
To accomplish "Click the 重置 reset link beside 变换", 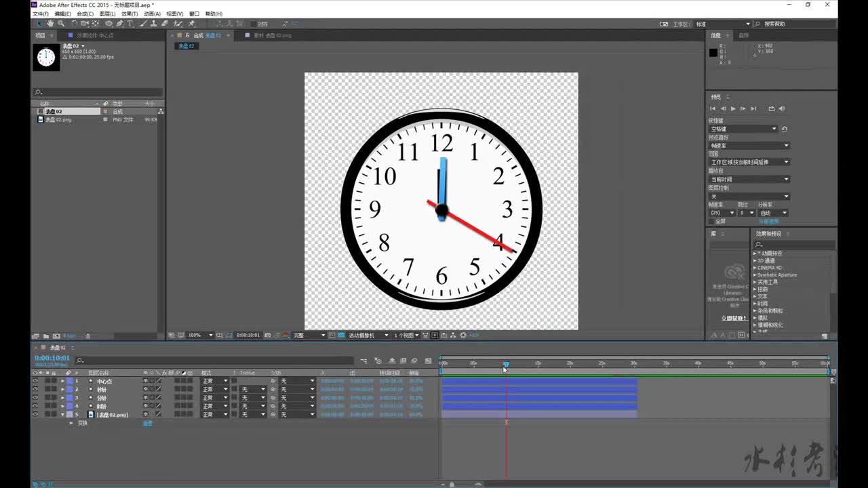I will pyautogui.click(x=147, y=423).
